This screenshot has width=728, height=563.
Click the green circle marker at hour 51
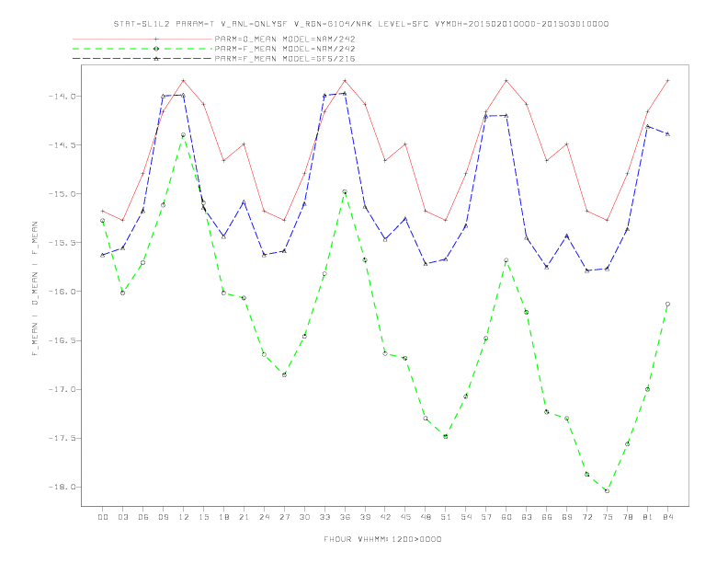pos(446,437)
